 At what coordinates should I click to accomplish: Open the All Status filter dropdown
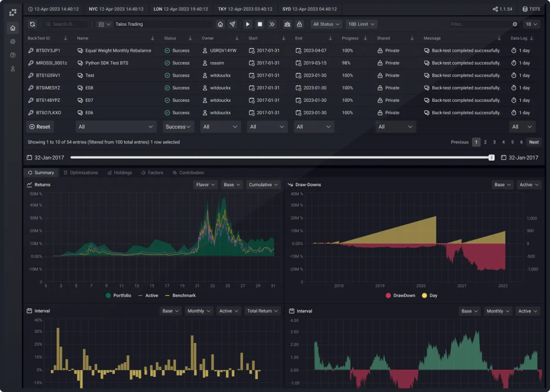[x=326, y=24]
